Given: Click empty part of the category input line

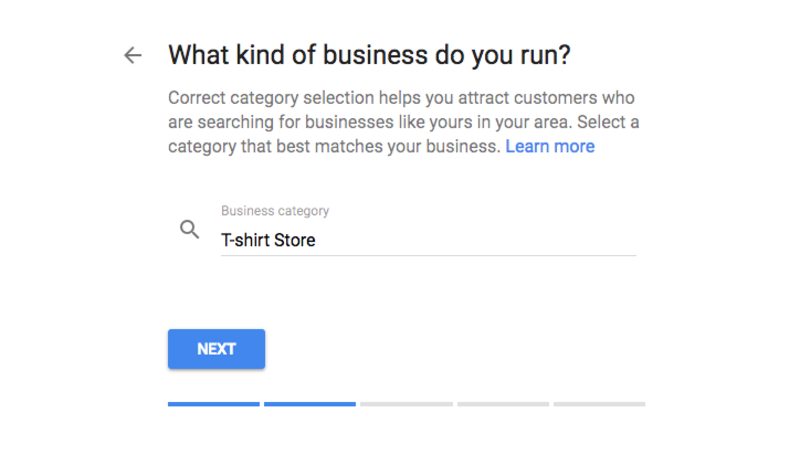Looking at the screenshot, I should coord(474,240).
